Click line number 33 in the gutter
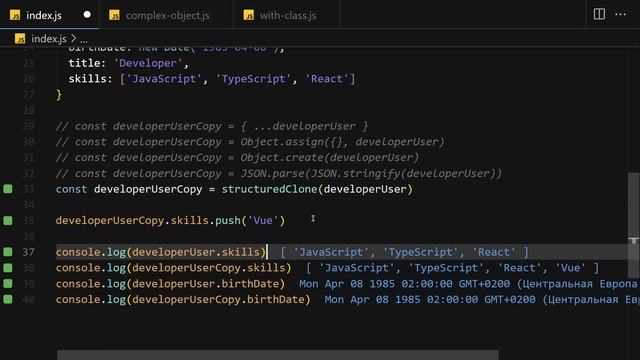Viewport: 640px width, 360px height. pos(28,189)
